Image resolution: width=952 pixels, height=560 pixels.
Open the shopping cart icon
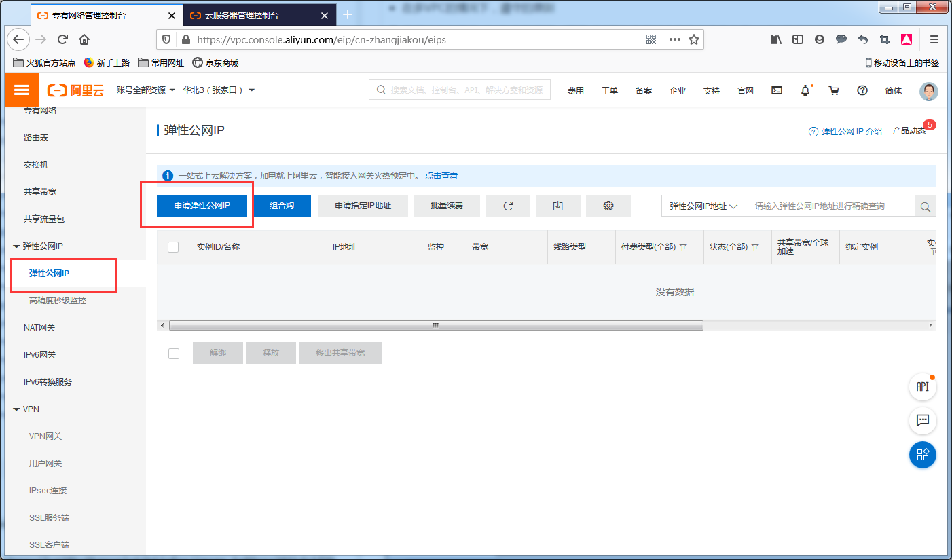click(834, 90)
